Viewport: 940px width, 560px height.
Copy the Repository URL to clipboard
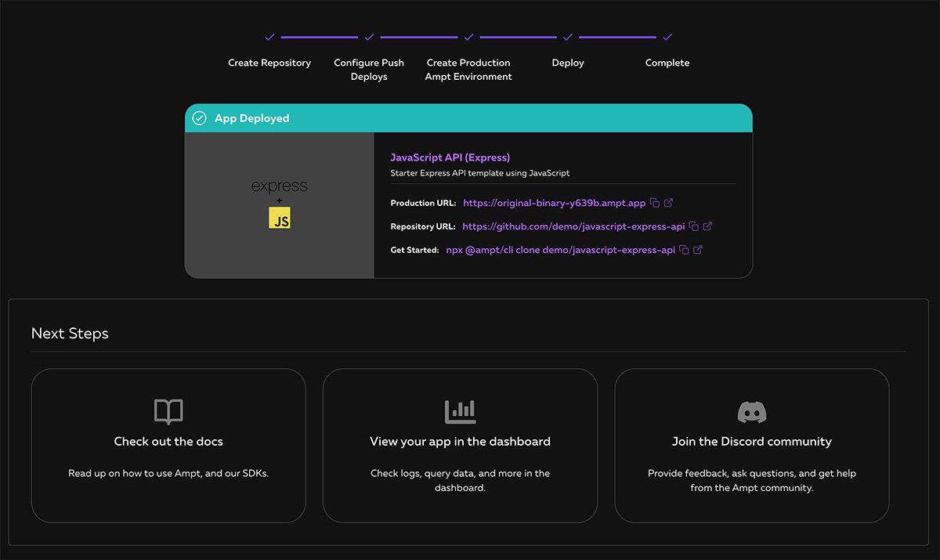[x=694, y=226]
